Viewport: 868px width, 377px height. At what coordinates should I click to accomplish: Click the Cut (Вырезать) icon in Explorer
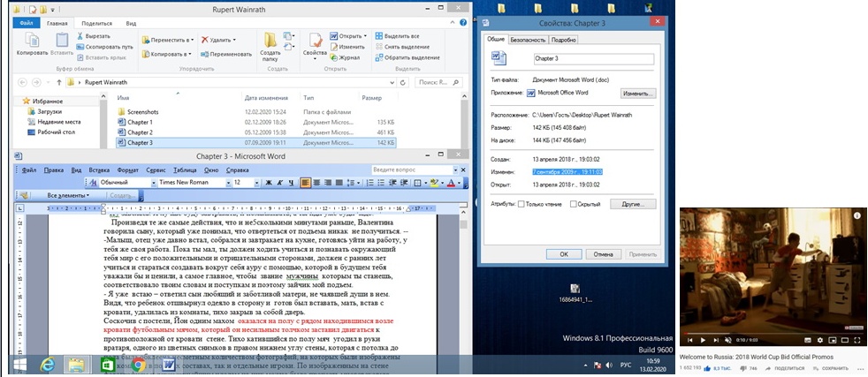tap(80, 36)
